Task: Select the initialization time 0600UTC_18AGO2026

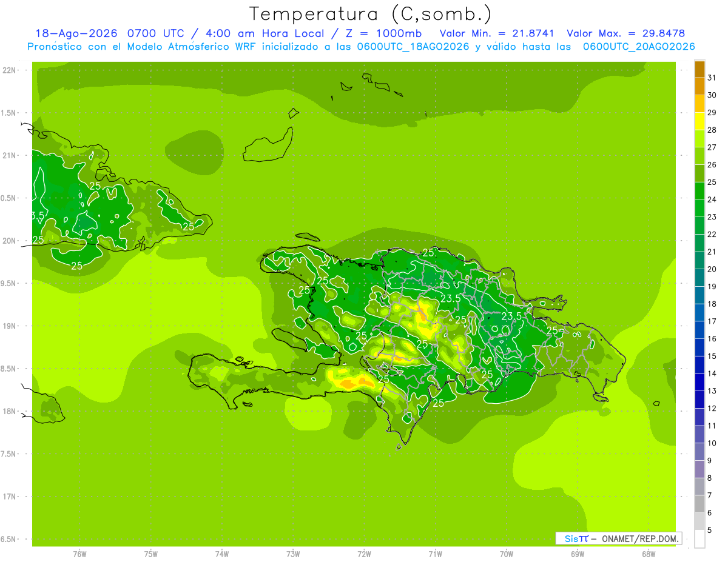Action: [413, 47]
